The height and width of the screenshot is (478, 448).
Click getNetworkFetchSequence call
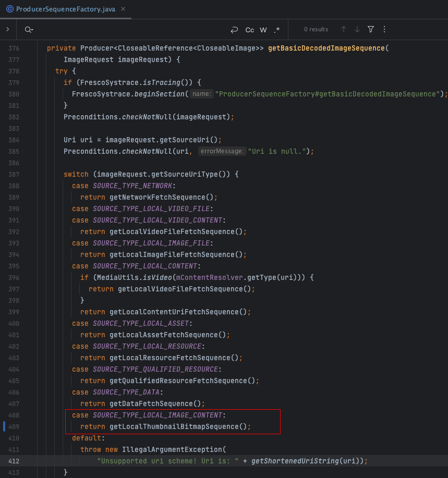click(158, 197)
